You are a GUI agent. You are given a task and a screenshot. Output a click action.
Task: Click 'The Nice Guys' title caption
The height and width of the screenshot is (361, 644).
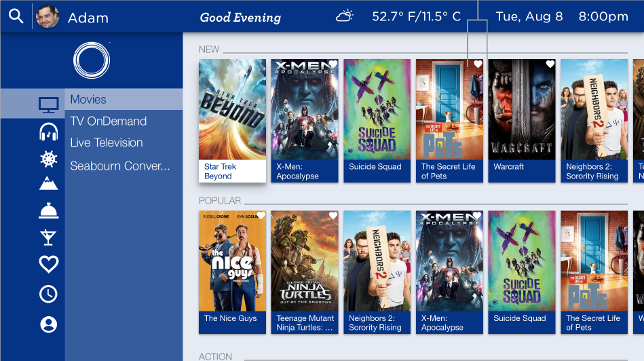point(231,318)
